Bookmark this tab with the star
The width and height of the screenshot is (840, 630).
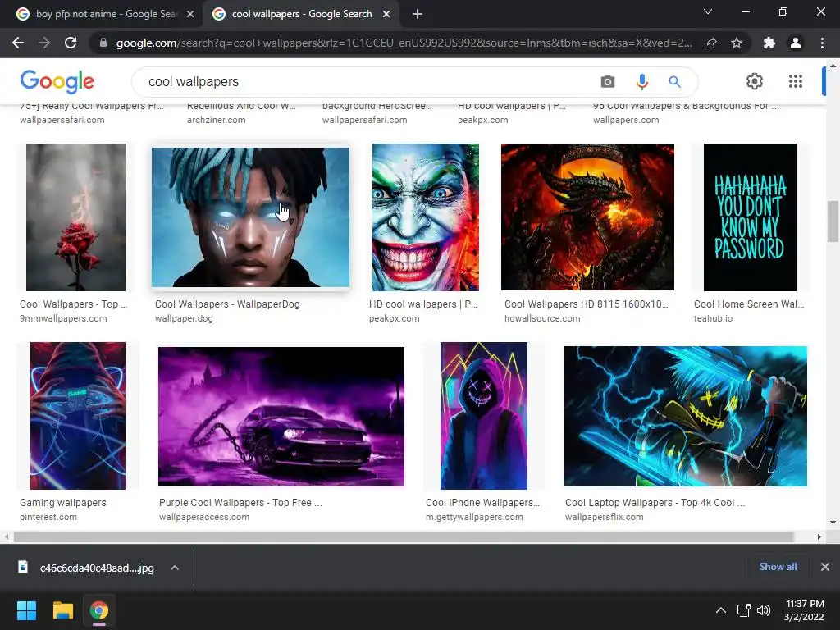737,43
